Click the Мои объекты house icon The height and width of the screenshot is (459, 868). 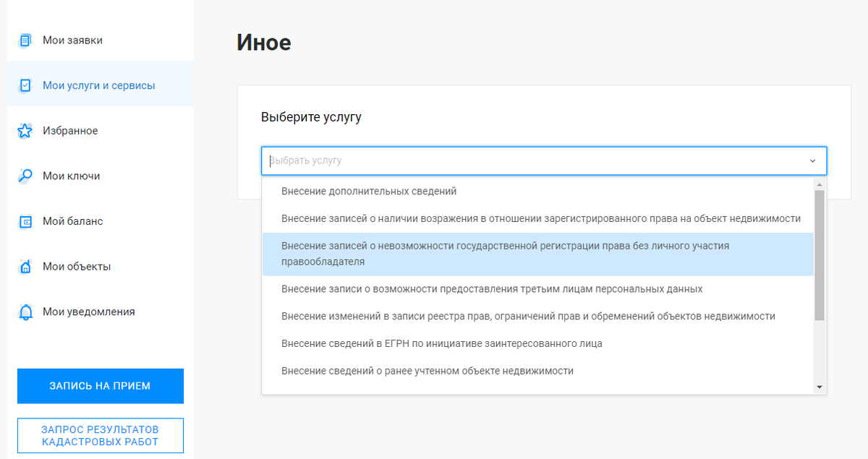tap(24, 266)
